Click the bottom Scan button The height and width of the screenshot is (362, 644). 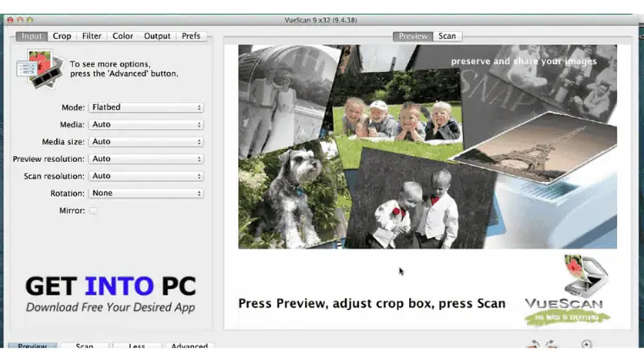click(x=85, y=346)
